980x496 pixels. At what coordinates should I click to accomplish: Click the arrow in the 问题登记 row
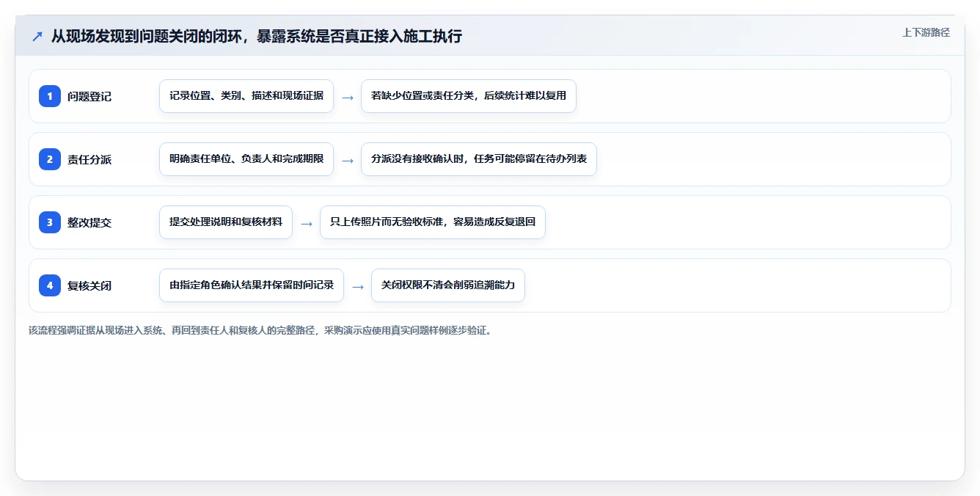point(348,97)
